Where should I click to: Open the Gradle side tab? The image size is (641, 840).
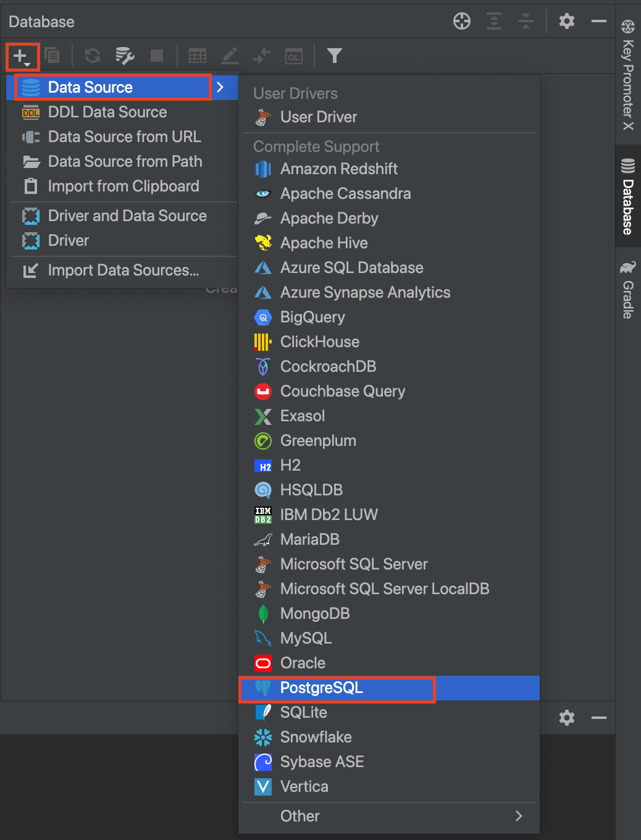(x=628, y=290)
